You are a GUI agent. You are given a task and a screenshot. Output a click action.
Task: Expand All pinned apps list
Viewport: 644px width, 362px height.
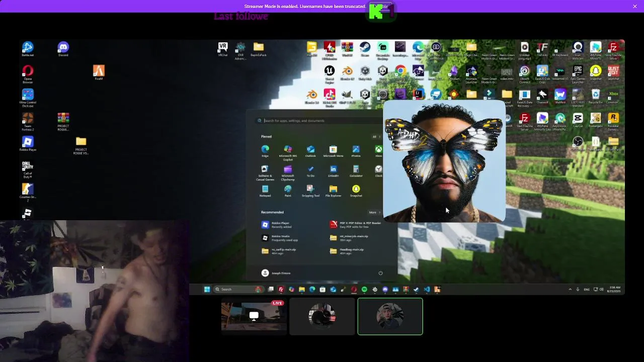375,137
